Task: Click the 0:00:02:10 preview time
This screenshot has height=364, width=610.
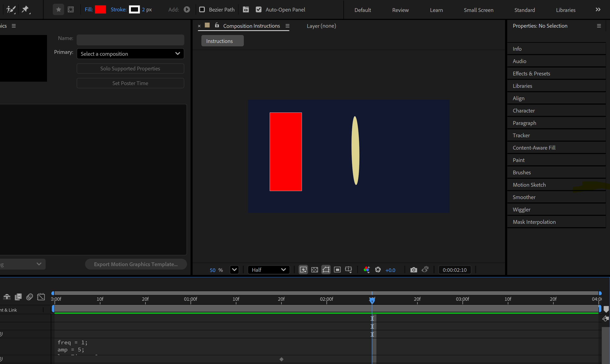Action: 455,270
